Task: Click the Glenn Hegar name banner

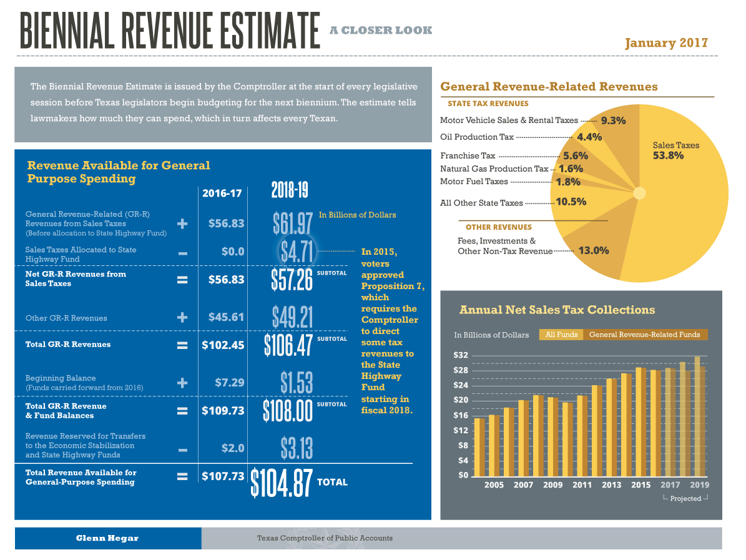Action: (107, 538)
